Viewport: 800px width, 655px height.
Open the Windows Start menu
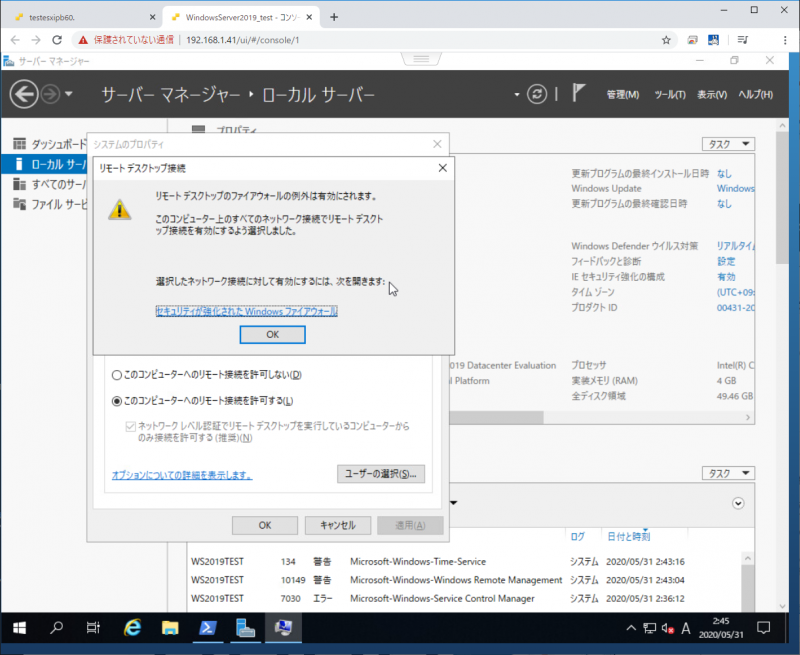pyautogui.click(x=19, y=628)
